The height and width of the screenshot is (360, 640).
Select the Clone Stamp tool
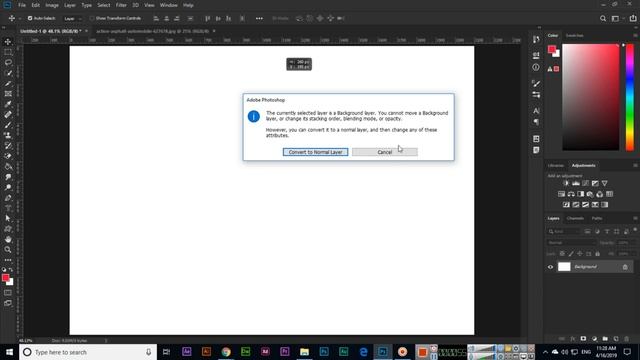8,135
